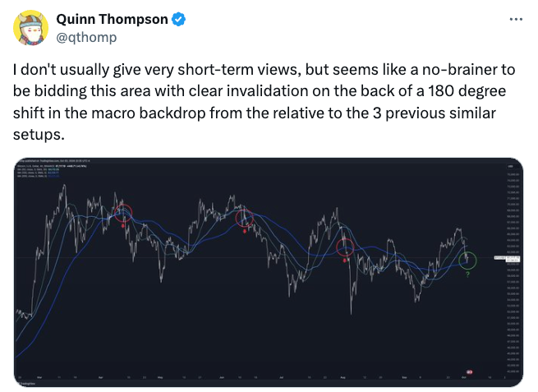Viewport: 538px width, 392px height.
Task: Click the red down arrow under second circle
Action: 245,231
